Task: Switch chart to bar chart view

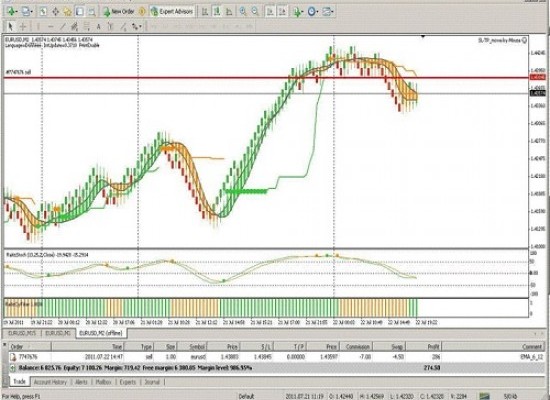Action: [205, 12]
